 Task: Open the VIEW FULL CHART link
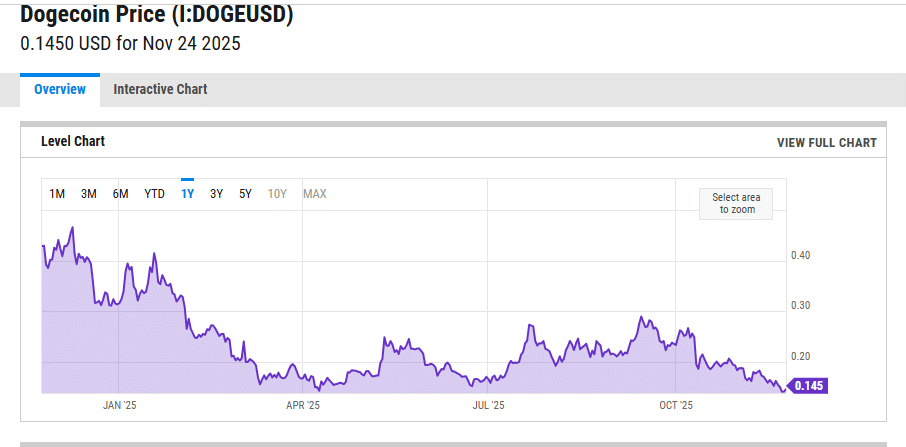pyautogui.click(x=827, y=143)
